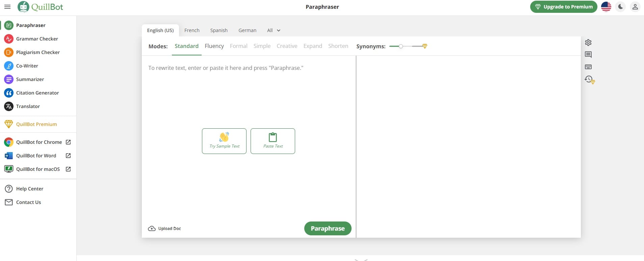
Task: Toggle dark mode with moon icon
Action: click(x=620, y=7)
